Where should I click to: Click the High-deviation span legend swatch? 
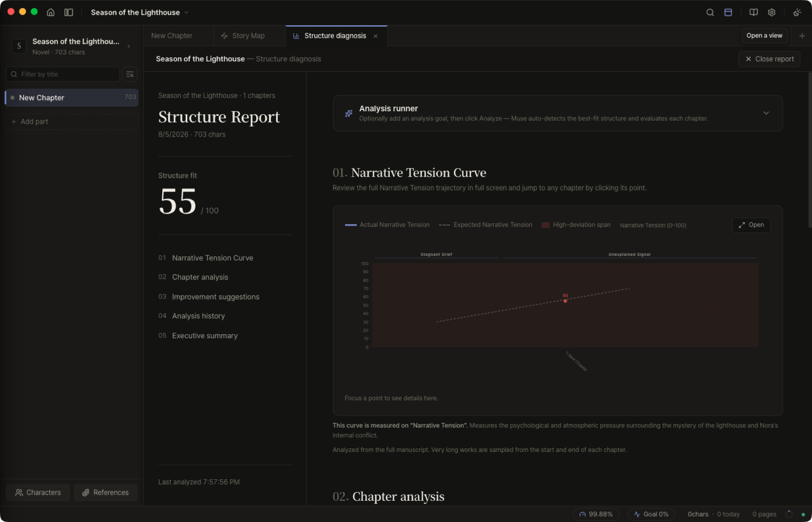click(546, 225)
